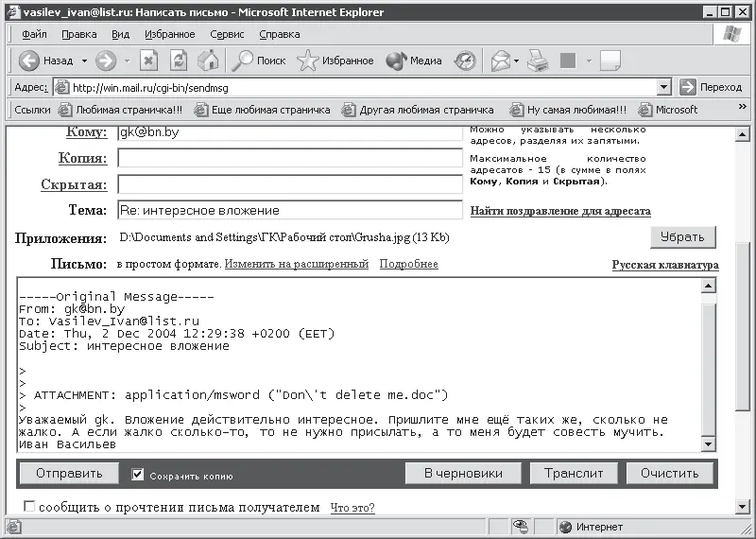Expand the gray square button dropdown arrow

589,61
